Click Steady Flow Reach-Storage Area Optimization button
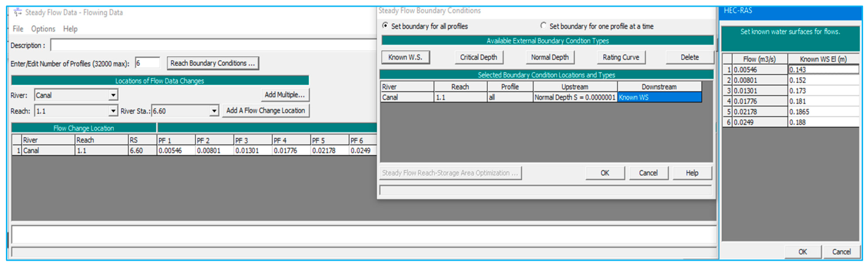868x266 pixels. [450, 173]
